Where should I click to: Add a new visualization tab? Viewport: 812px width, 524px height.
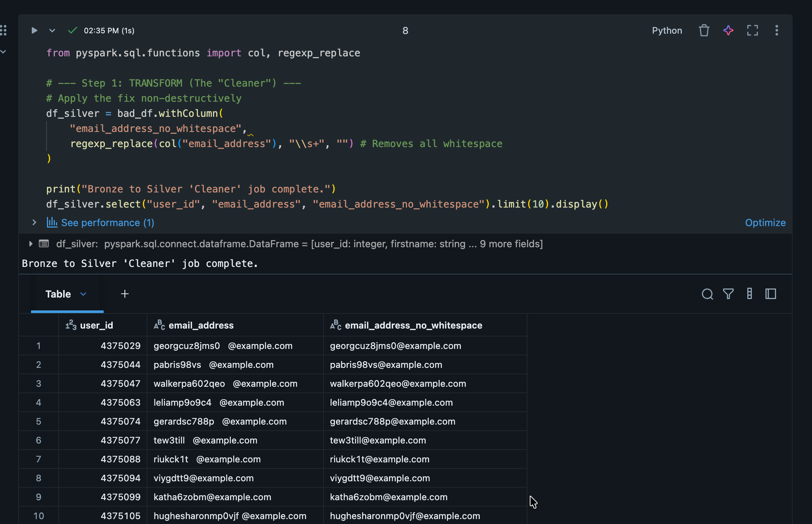tap(124, 294)
